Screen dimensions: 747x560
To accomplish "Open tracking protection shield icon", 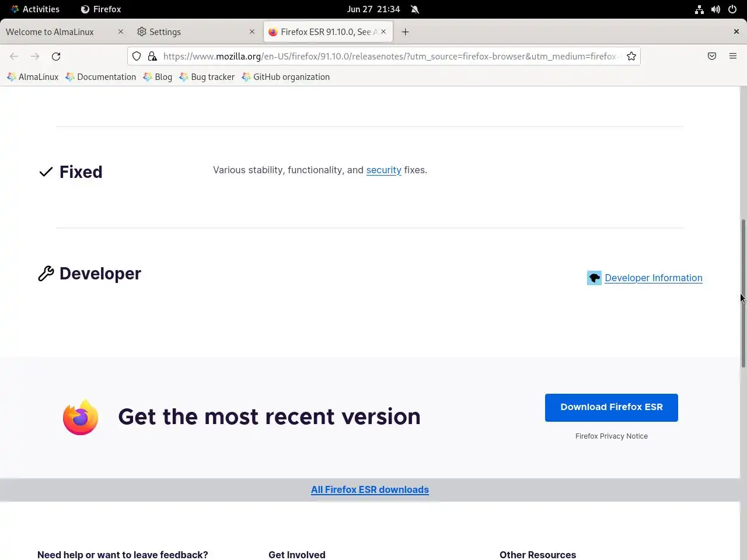I will click(137, 56).
